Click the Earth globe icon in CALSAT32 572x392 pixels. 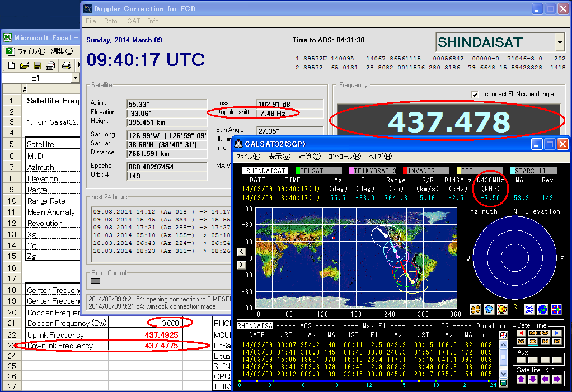[542, 310]
